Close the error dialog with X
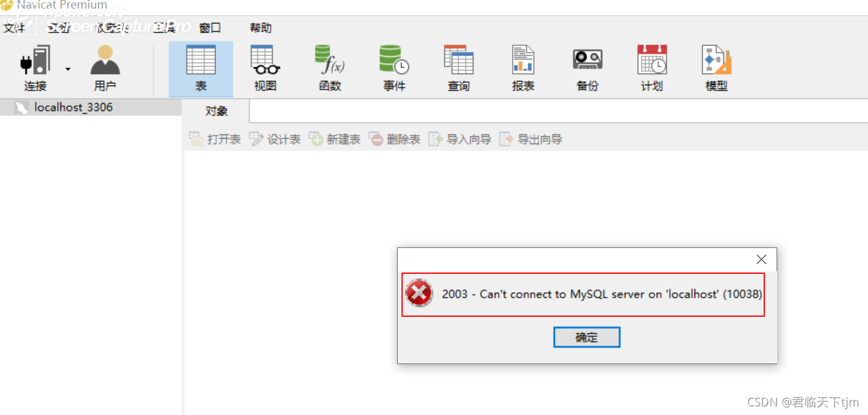The image size is (868, 415). click(761, 260)
